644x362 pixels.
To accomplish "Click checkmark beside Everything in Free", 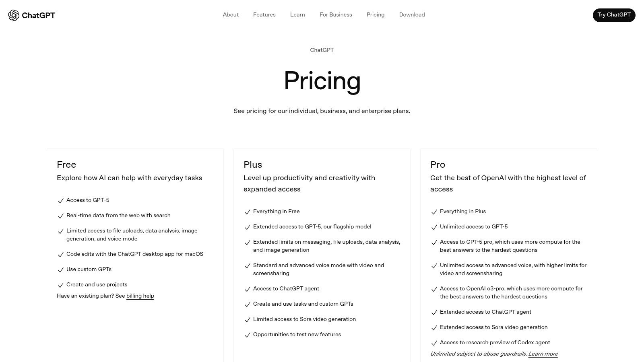I will tap(248, 212).
